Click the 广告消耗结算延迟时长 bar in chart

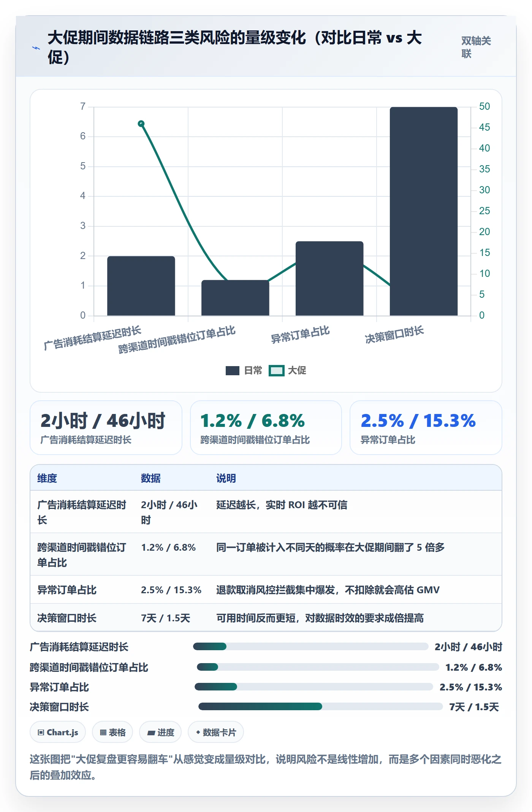tap(141, 286)
